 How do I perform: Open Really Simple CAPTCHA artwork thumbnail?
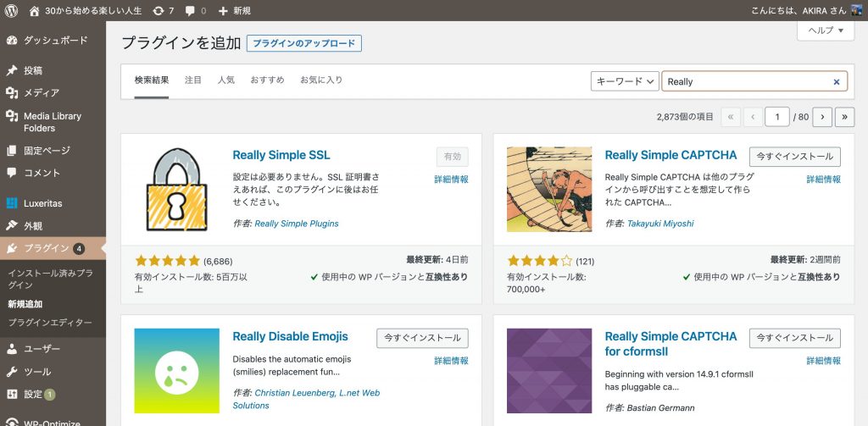click(x=549, y=189)
